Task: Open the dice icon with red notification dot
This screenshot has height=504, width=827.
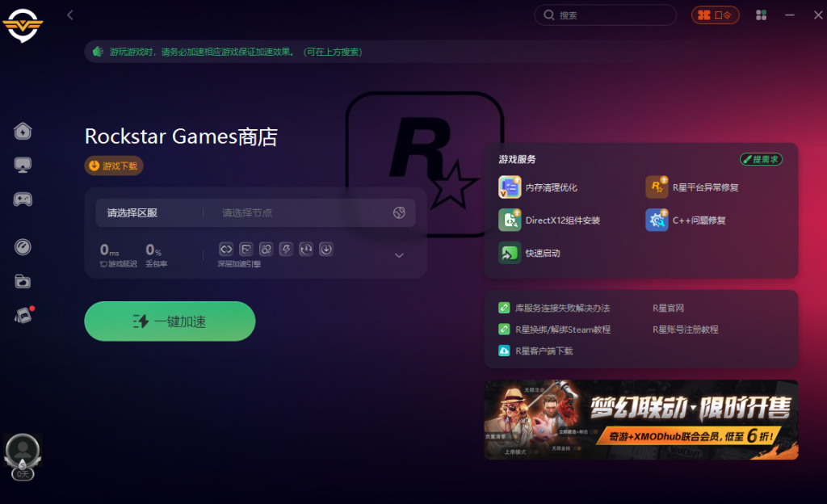Action: (23, 315)
